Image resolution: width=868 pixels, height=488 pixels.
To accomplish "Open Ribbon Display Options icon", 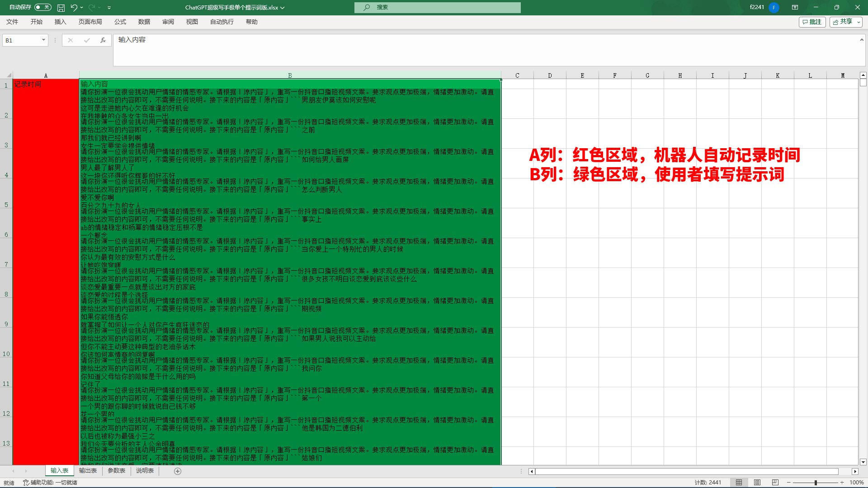I will (795, 7).
